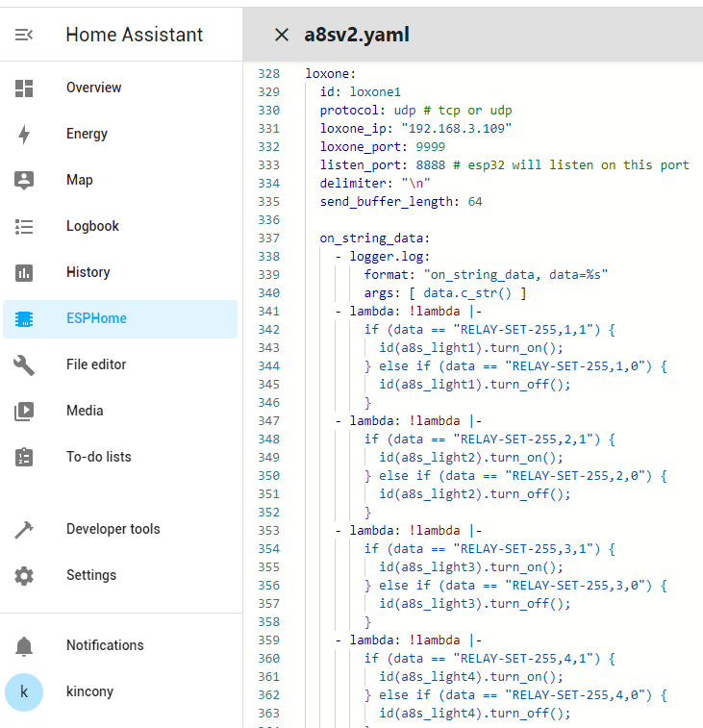Click the ESPHome chip icon
The height and width of the screenshot is (728, 703).
(x=24, y=319)
